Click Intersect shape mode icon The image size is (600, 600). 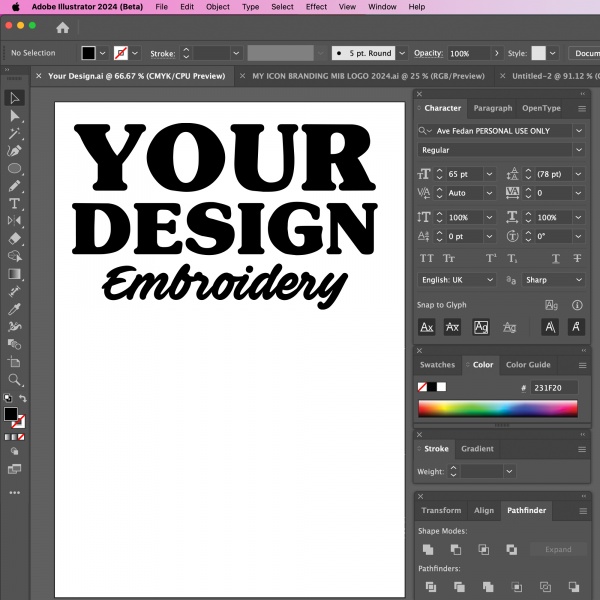point(484,549)
